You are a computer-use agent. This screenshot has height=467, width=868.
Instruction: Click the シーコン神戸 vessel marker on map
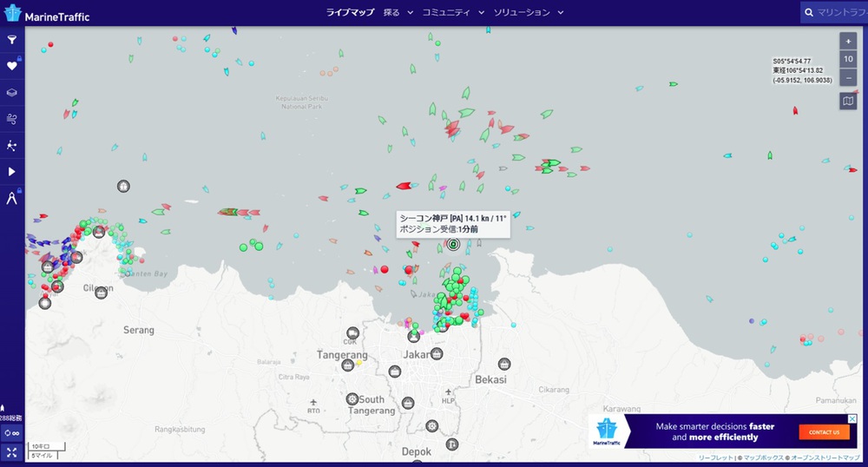coord(453,245)
